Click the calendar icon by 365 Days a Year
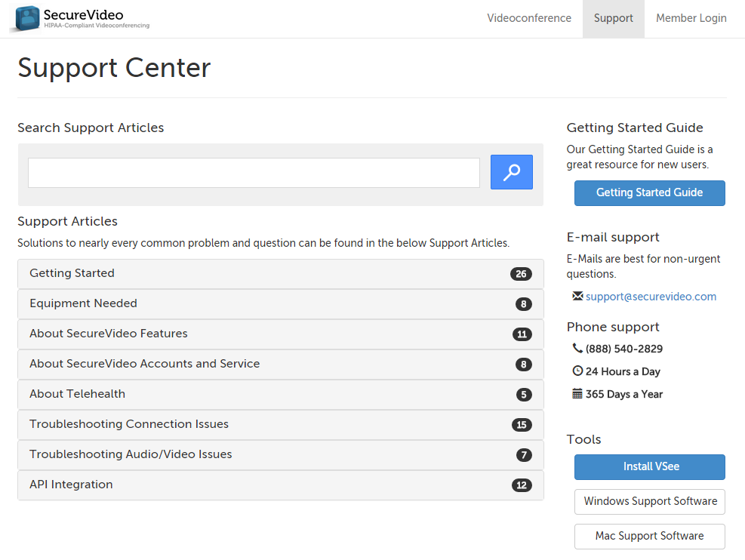 pyautogui.click(x=577, y=393)
